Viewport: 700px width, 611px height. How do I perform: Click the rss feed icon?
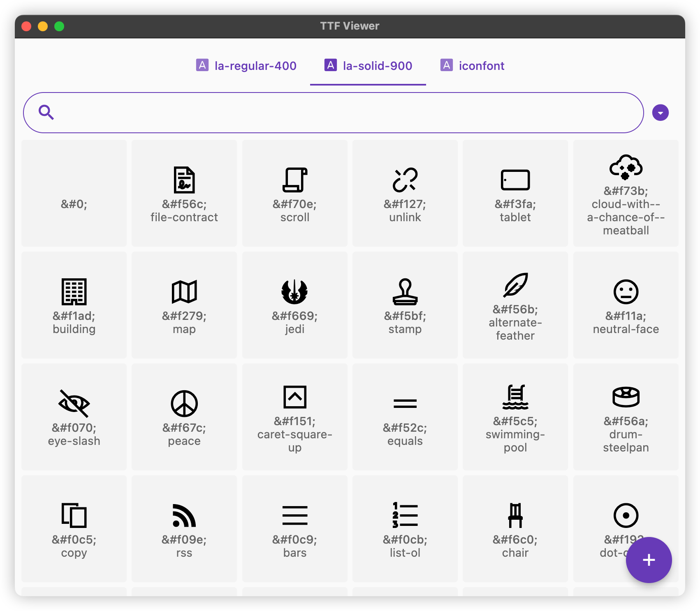[184, 515]
